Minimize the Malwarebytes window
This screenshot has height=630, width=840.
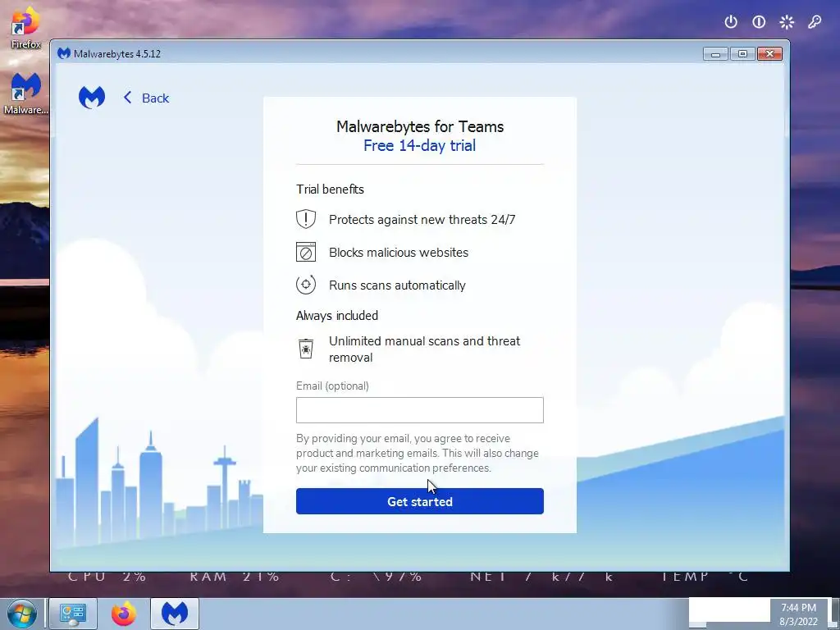click(x=715, y=53)
